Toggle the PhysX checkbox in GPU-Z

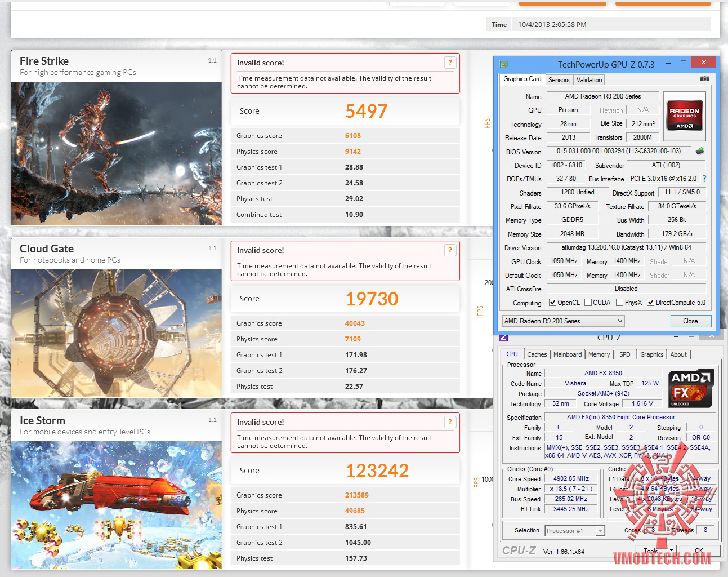[x=619, y=303]
